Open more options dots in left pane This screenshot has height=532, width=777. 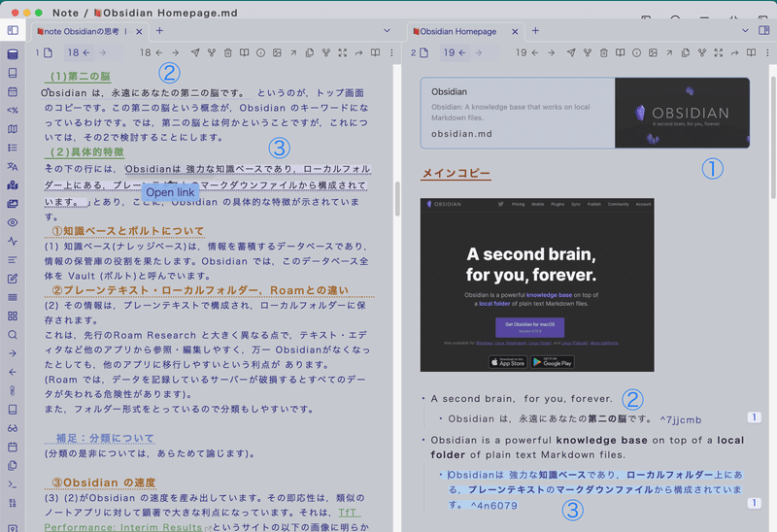tap(391, 52)
